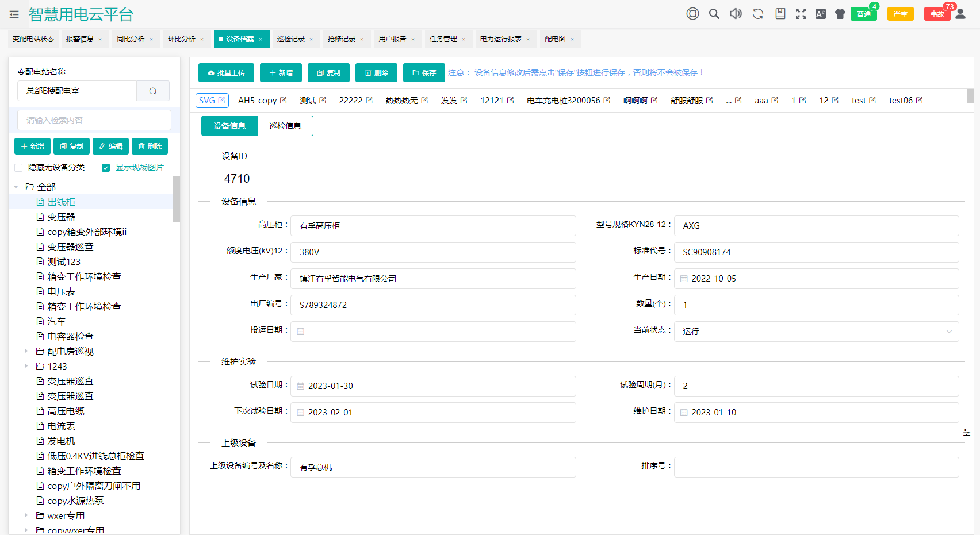Screen dimensions: 980x535
Task: Expand the 1243 folder
Action: tap(26, 366)
